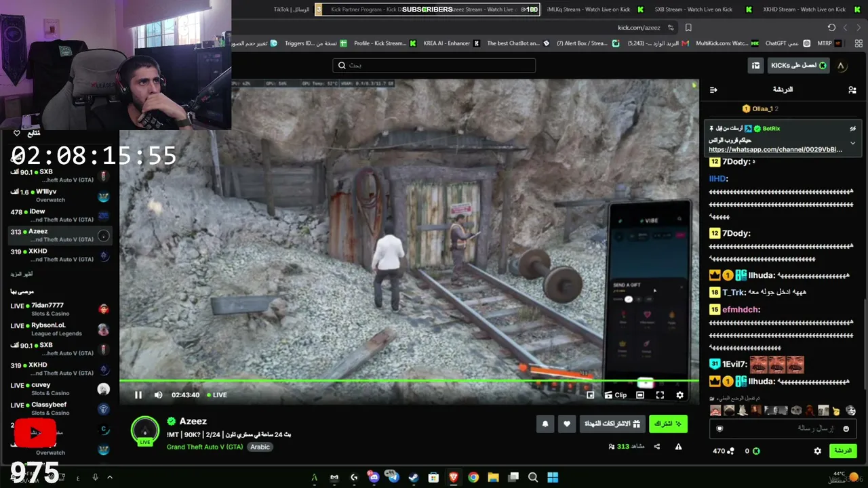Open Discord from taskbar
868x488 pixels.
(374, 477)
